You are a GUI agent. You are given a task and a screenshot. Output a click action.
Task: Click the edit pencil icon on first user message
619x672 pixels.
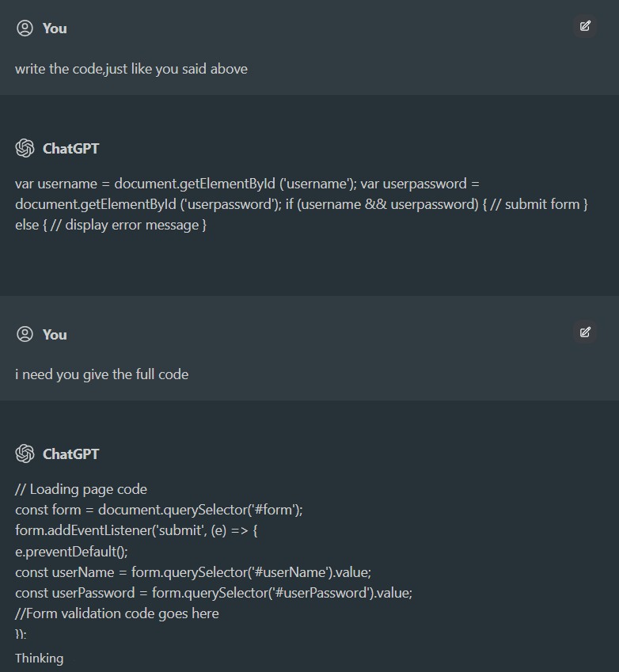(x=585, y=26)
